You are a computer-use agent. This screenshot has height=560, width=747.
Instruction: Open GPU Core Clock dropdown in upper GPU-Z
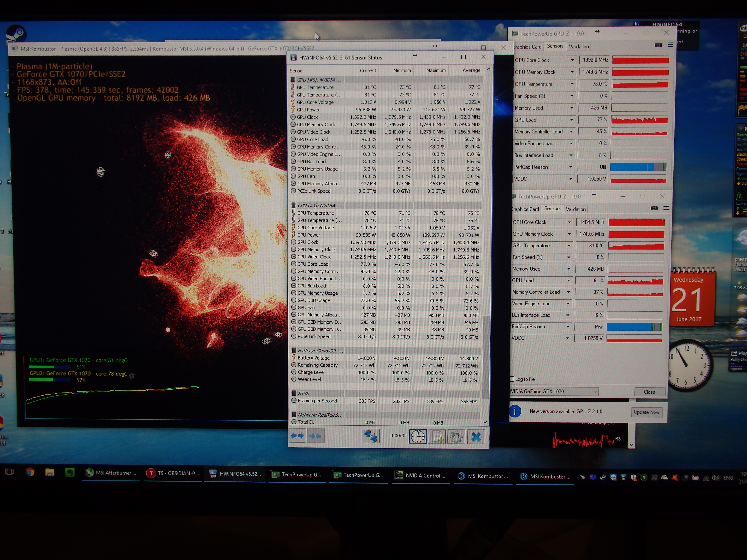pos(572,60)
